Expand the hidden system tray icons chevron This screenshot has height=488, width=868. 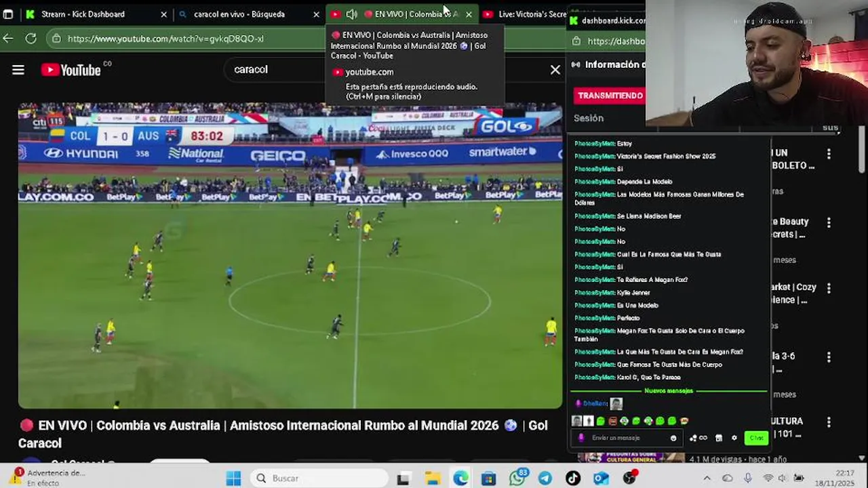[707, 479]
